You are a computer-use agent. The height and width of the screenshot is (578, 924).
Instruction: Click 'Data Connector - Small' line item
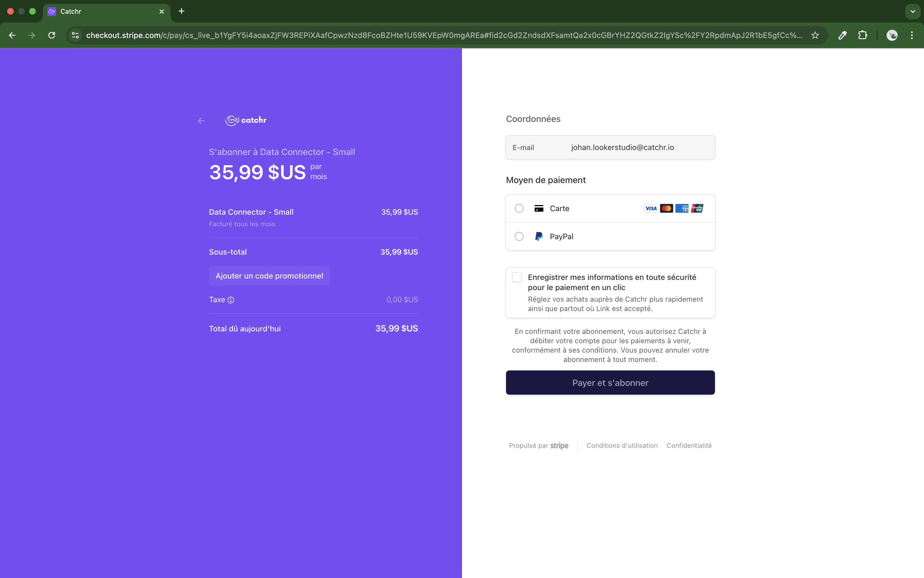click(x=251, y=212)
